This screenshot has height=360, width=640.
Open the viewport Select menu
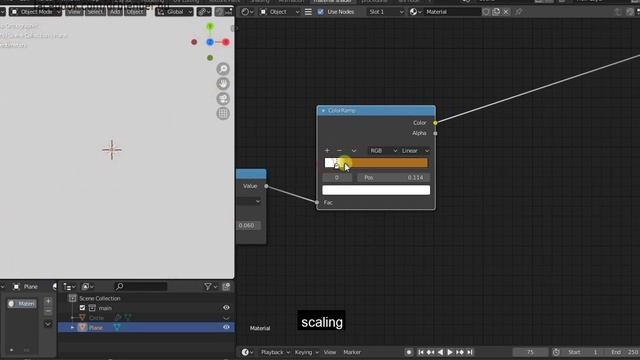95,12
